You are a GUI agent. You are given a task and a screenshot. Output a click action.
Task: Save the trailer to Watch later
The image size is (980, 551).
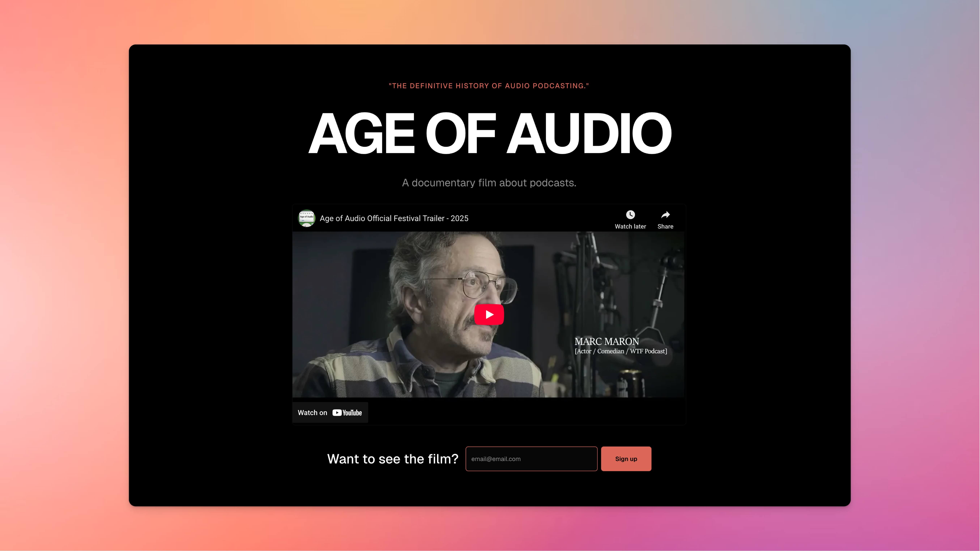coord(630,219)
